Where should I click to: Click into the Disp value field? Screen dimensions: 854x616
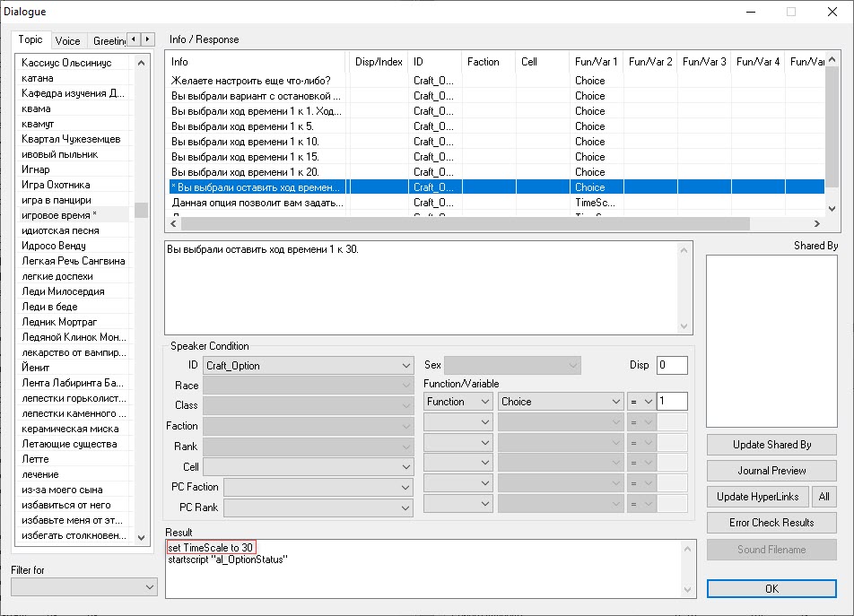(672, 366)
